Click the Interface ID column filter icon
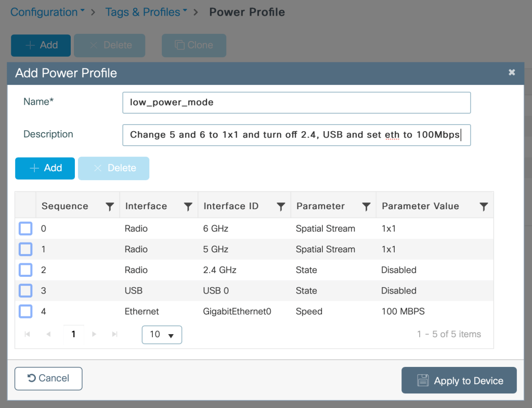532x408 pixels. pyautogui.click(x=281, y=207)
